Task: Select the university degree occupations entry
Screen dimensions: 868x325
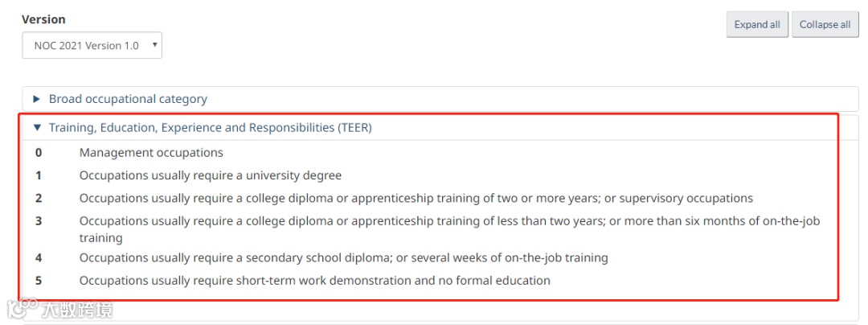Action: pyautogui.click(x=210, y=175)
